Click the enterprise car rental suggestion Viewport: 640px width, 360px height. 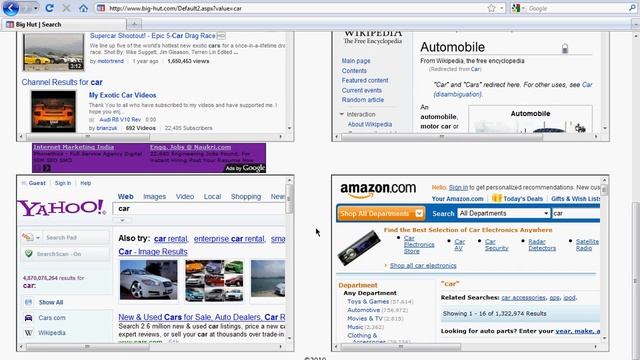(229, 239)
